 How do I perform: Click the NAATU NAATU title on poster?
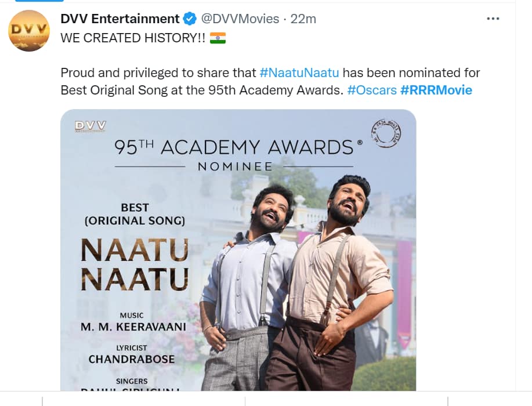[x=135, y=265]
